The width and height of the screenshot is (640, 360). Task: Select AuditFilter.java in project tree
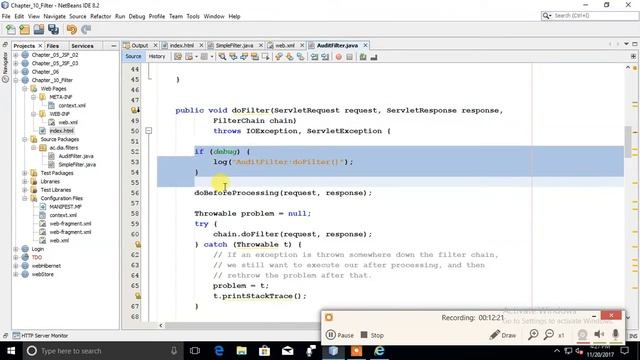tap(76, 156)
